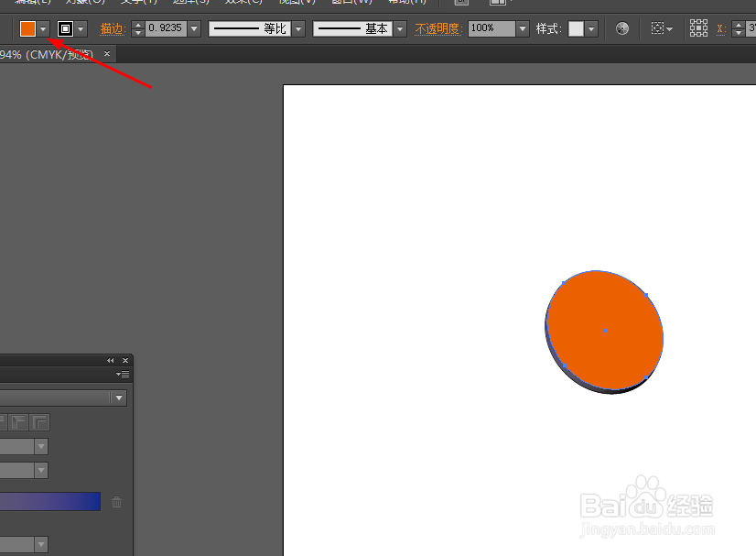Open the dropdown directly above gradient bar
Image resolution: width=756 pixels, height=556 pixels.
tap(41, 470)
